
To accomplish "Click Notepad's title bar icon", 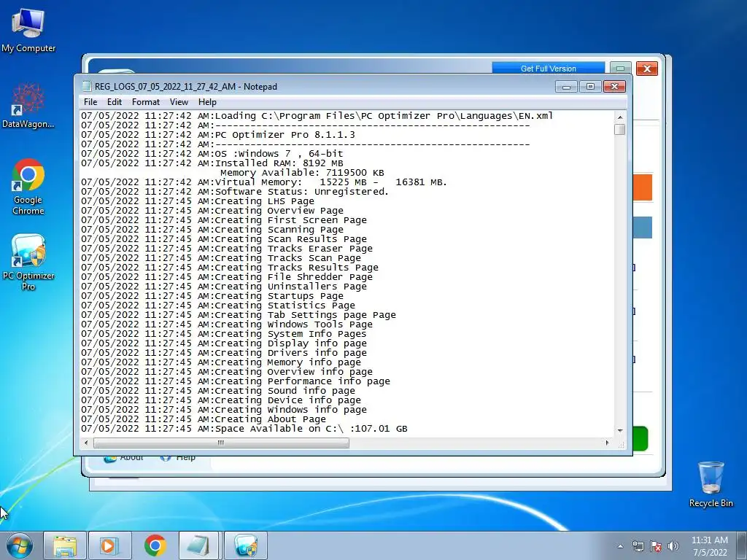I will (x=86, y=86).
